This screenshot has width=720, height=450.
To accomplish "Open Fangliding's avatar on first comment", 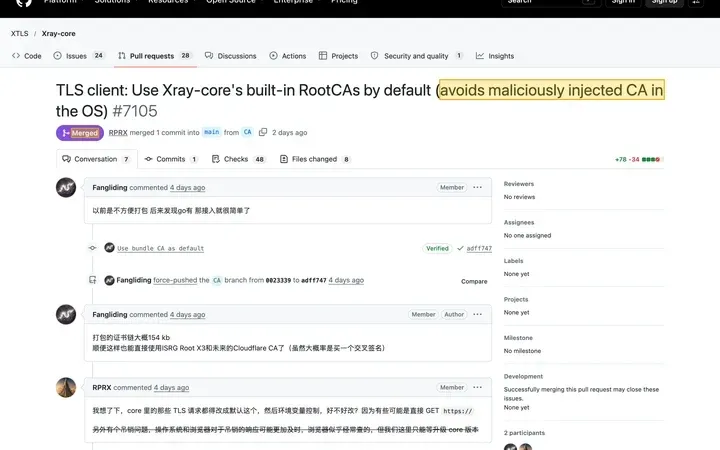I will coord(66,187).
